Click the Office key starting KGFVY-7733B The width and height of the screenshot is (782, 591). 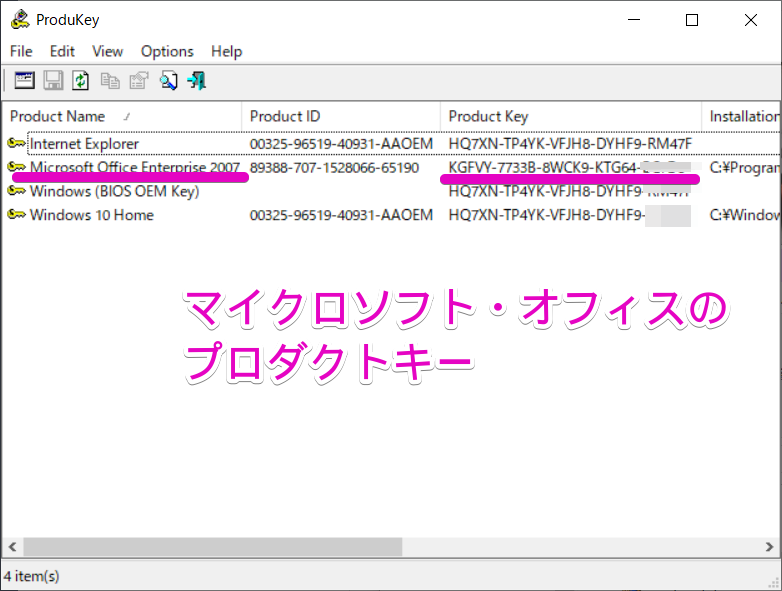pos(570,168)
